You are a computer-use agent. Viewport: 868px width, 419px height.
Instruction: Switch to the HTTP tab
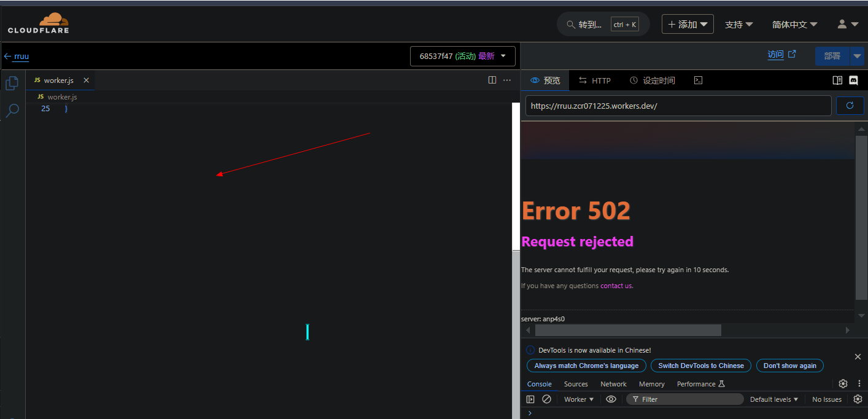tap(595, 80)
